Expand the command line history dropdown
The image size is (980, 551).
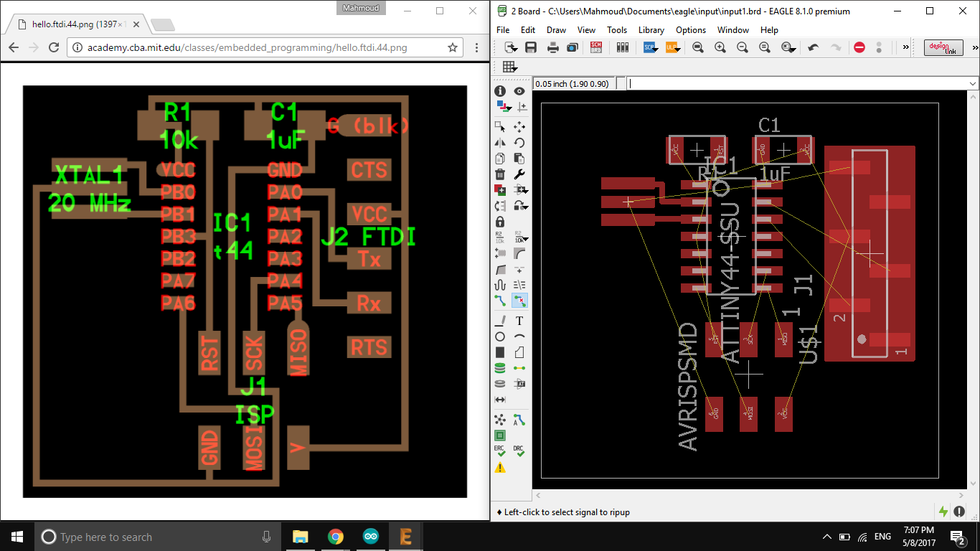(973, 83)
